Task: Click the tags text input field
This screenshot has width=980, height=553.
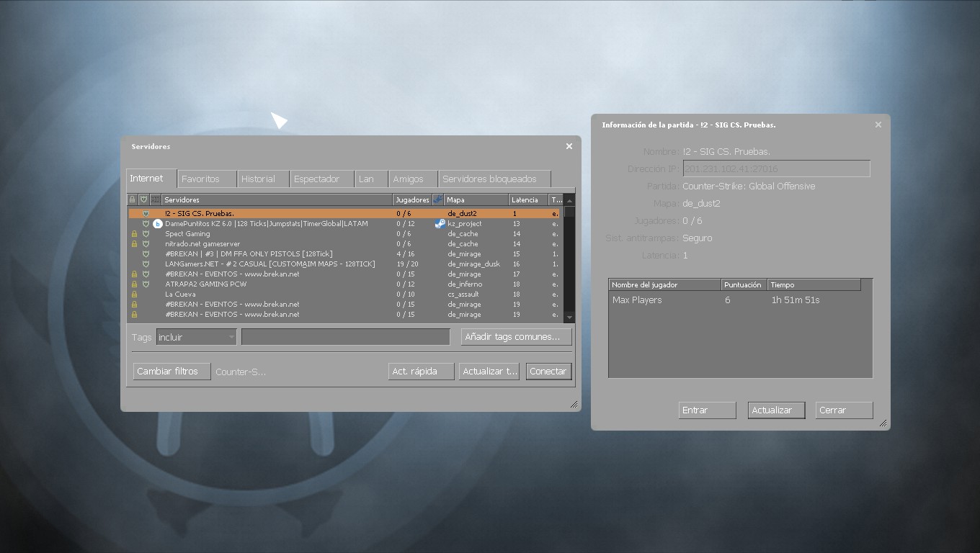Action: click(346, 337)
